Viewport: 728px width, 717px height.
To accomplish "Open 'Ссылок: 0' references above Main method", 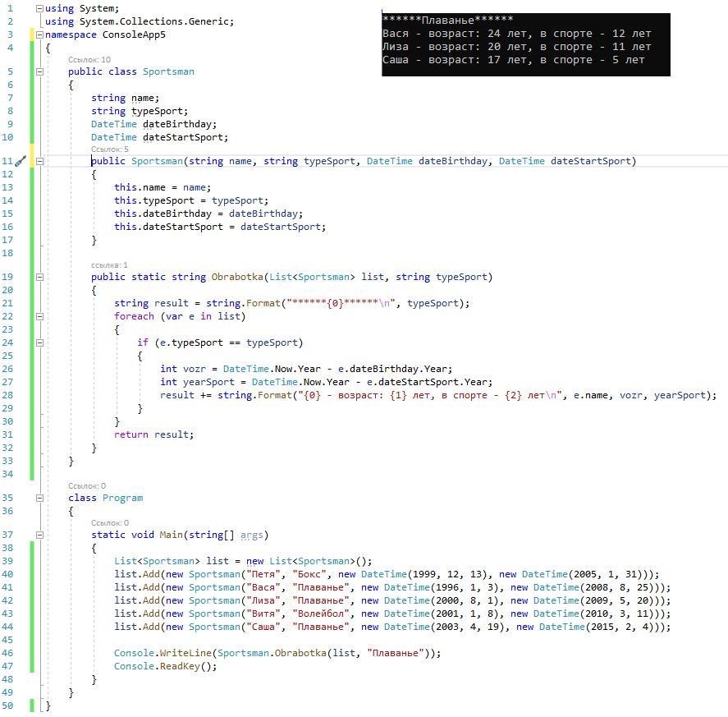I will [x=110, y=523].
